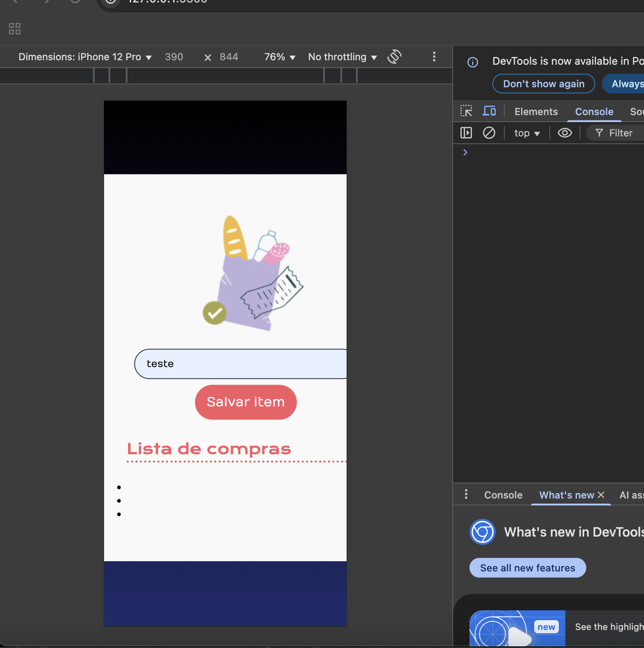The image size is (644, 648).
Task: Open the drawer three-dot menu
Action: [466, 494]
